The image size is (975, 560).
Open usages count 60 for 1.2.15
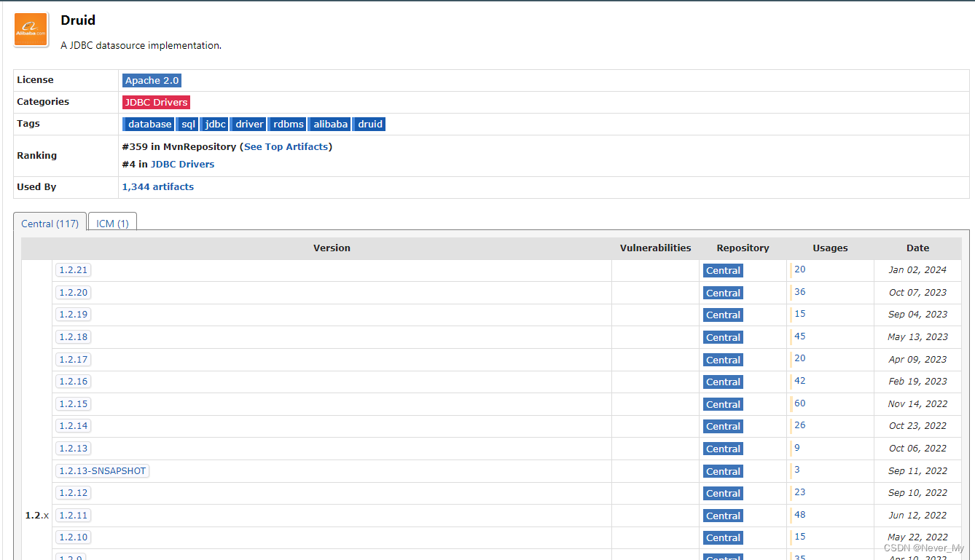(x=800, y=403)
